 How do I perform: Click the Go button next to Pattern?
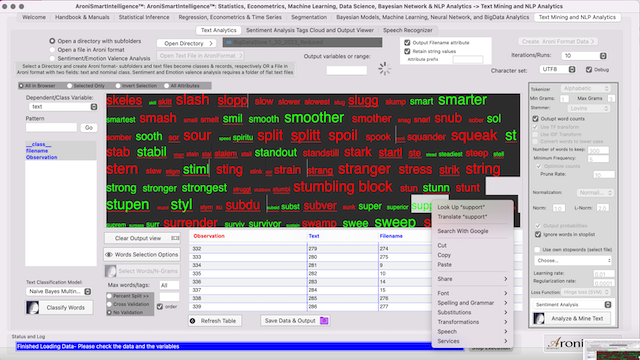click(89, 128)
